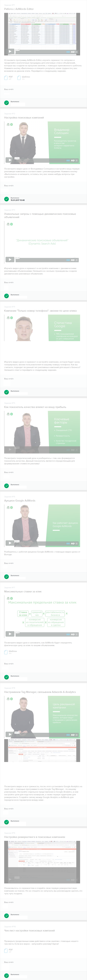Enter fullscreen on the AdWords Editor video
Screen dimensions: 87x980
point(77,52)
